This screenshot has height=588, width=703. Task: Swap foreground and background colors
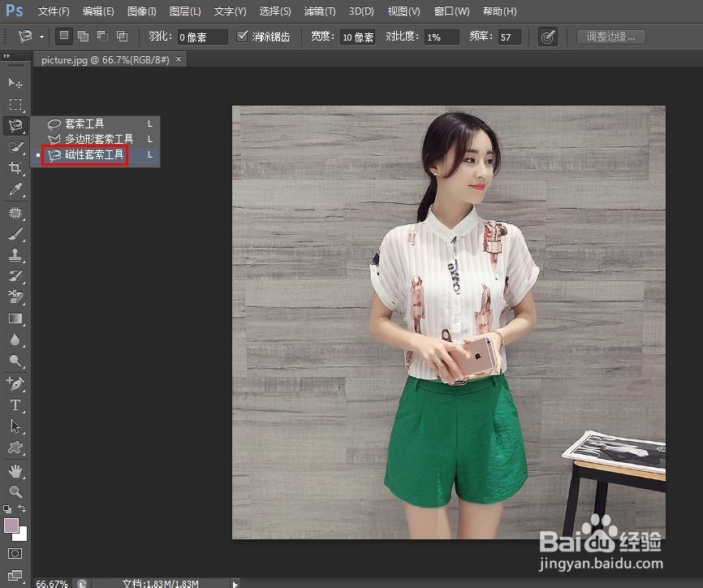click(22, 508)
